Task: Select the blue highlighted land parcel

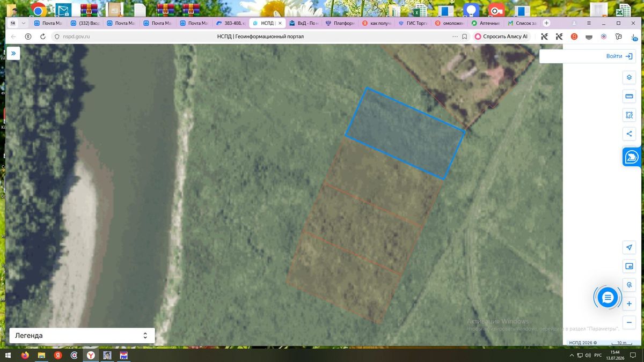Action: [405, 134]
